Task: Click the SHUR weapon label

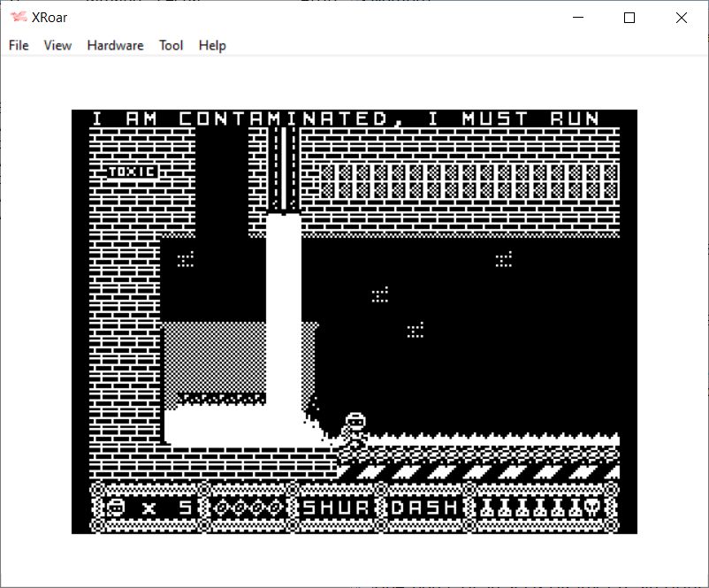Action: 336,508
